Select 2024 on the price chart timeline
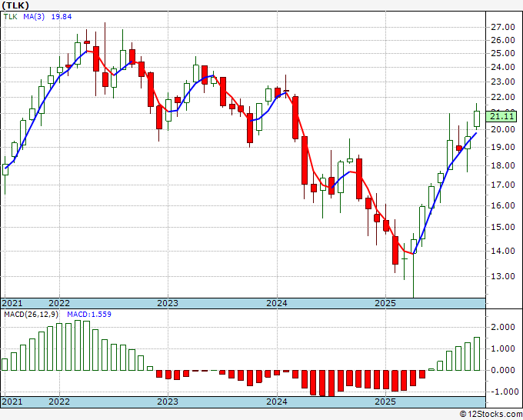The height and width of the screenshot is (420, 523). (x=277, y=303)
